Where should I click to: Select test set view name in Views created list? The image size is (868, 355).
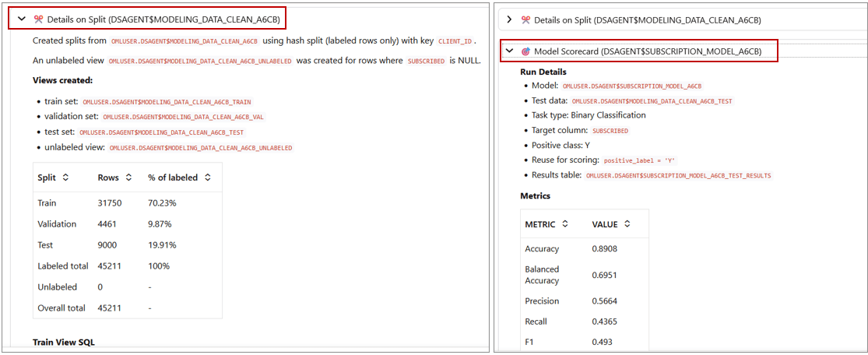pyautogui.click(x=162, y=132)
